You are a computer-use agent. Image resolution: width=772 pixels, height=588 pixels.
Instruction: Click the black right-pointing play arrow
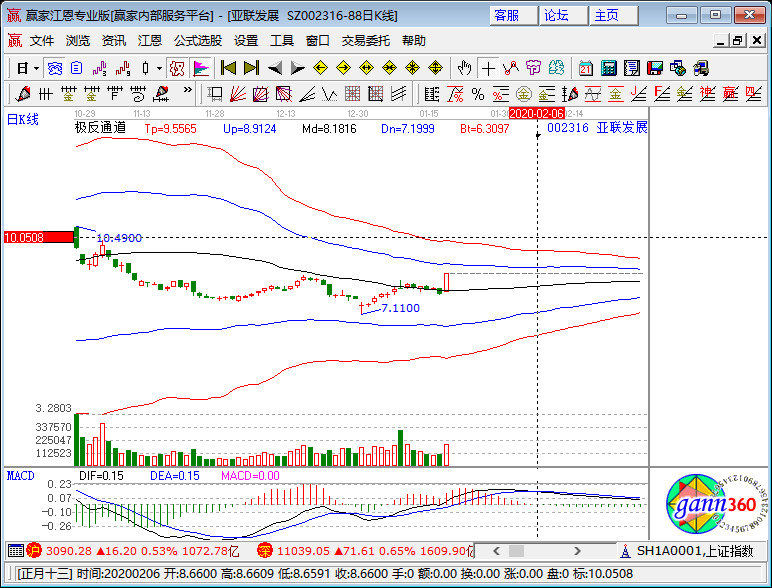click(297, 68)
